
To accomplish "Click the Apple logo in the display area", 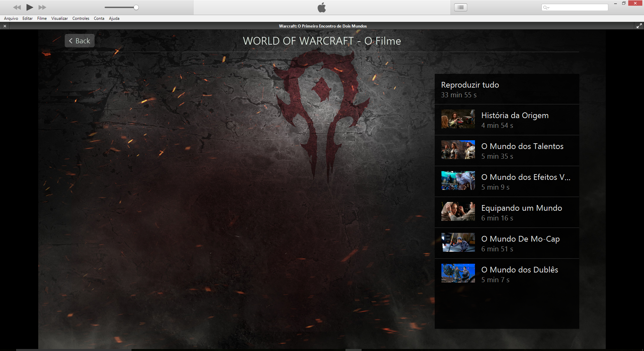I will [x=322, y=7].
